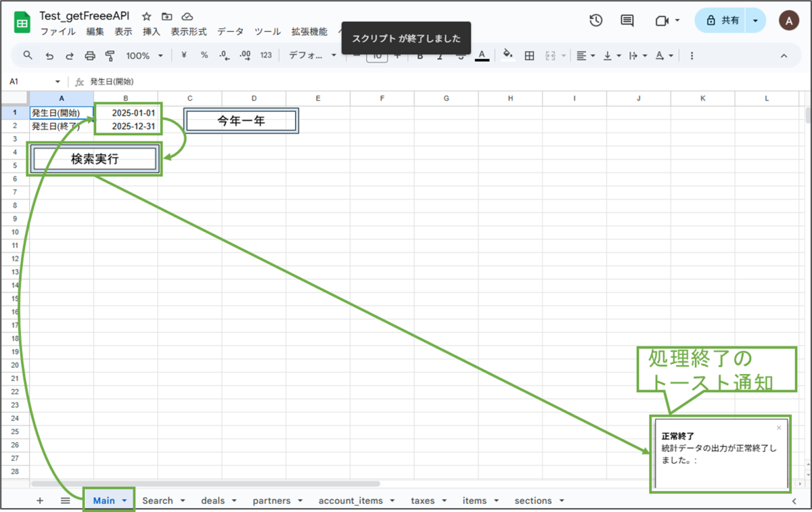Open the font family dropdown
812x512 pixels.
pos(312,55)
